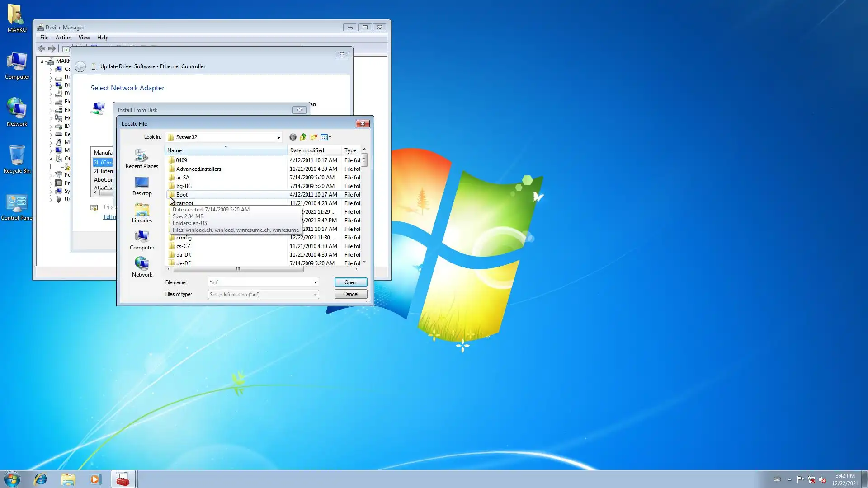Viewport: 868px width, 488px height.
Task: Open the Files of type combo box
Action: (x=263, y=295)
